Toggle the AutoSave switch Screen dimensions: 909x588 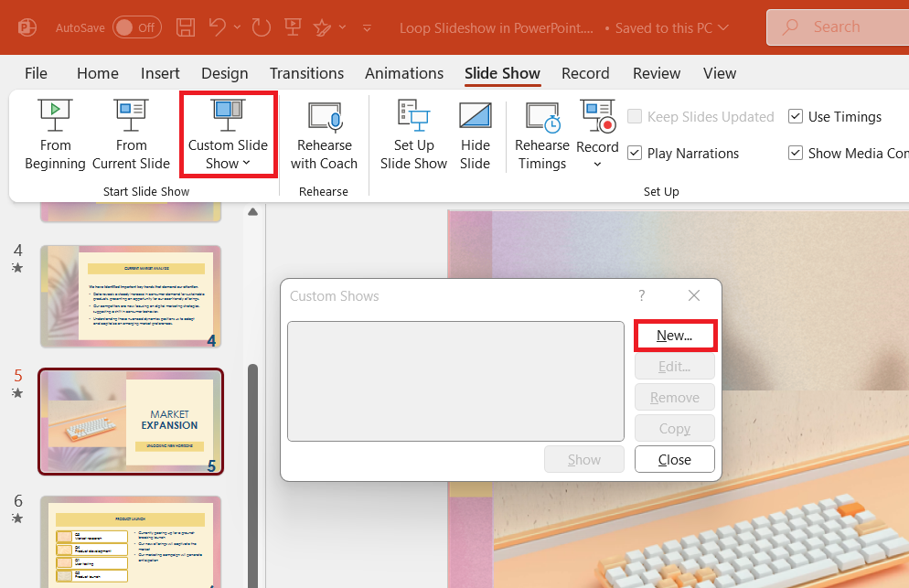point(137,27)
